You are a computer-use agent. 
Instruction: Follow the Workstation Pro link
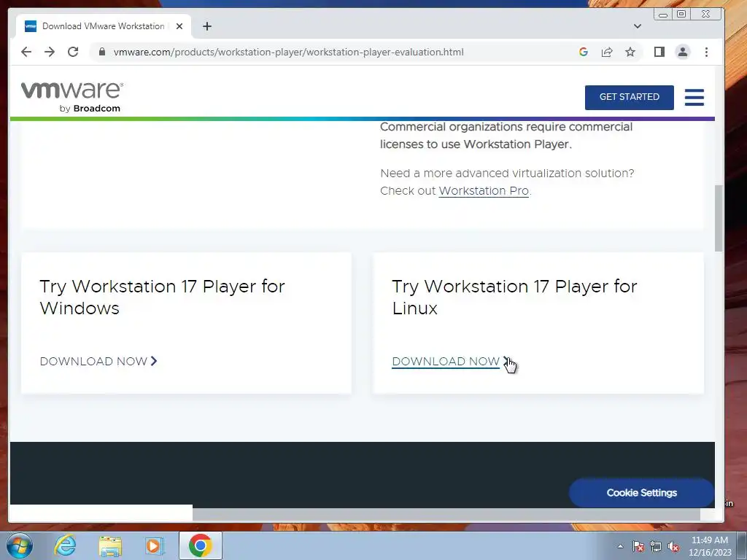pyautogui.click(x=484, y=191)
